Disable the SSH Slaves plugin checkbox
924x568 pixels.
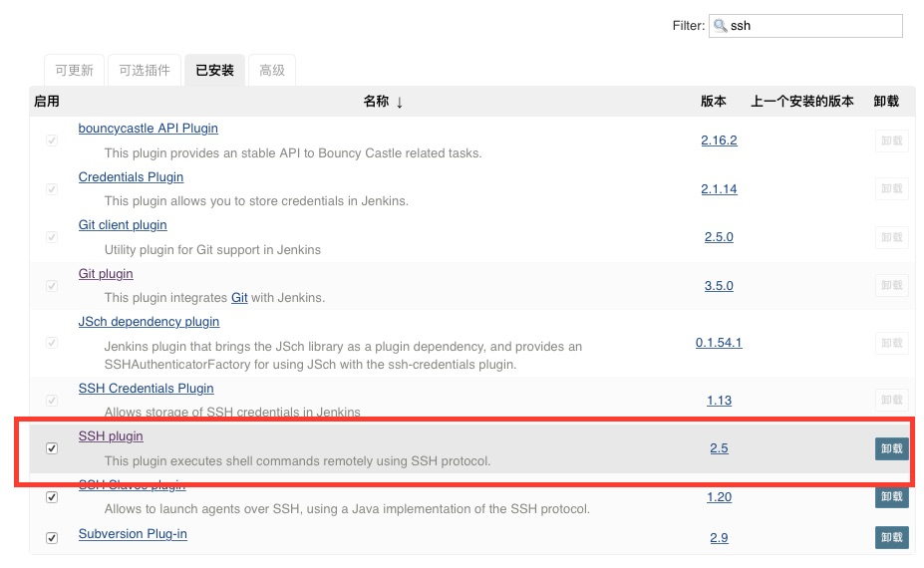pos(52,497)
